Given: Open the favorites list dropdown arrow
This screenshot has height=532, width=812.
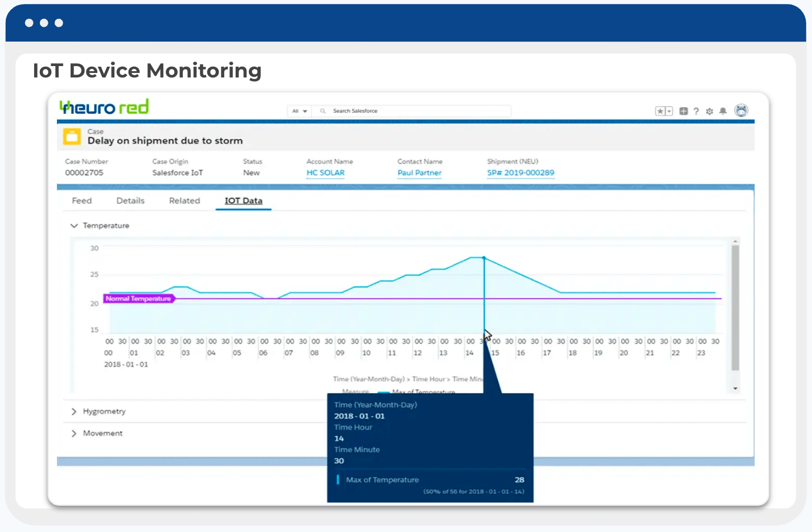Looking at the screenshot, I should 669,111.
